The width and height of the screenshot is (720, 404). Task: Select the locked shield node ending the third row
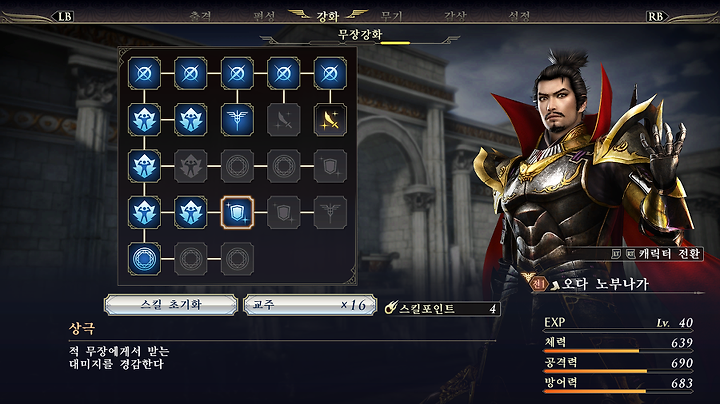point(330,166)
